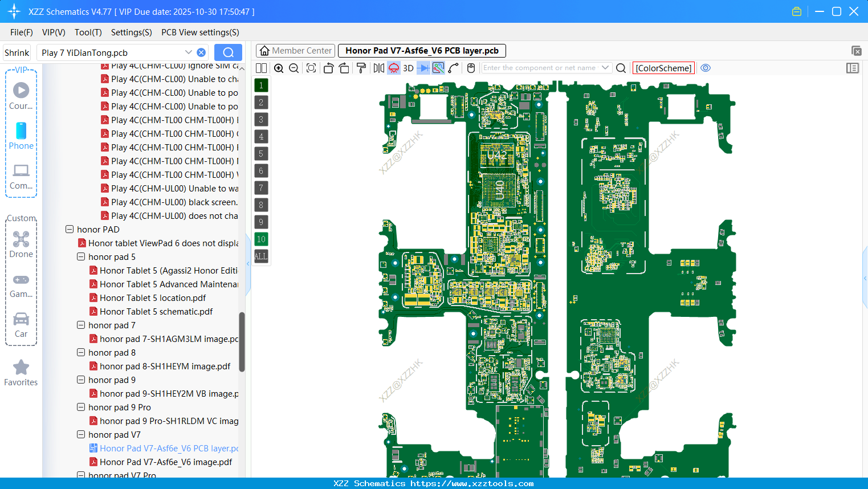Show PCB layer 7

pos(261,188)
